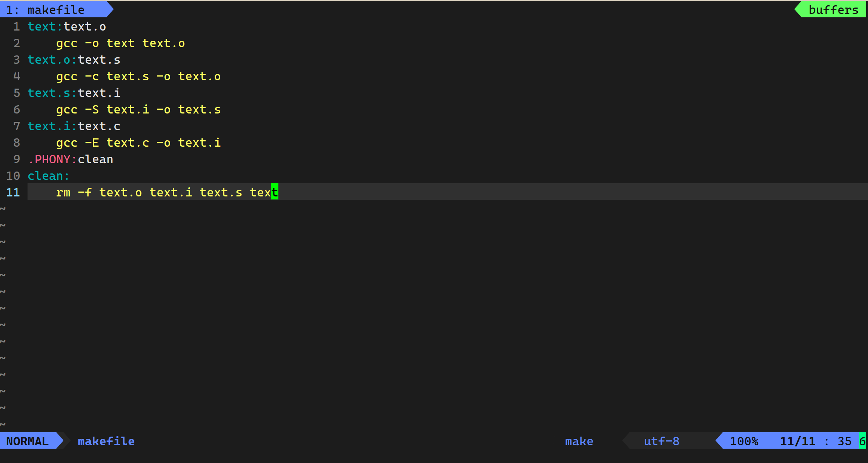Screen dimensions: 868x463
Task: Click the 'rm -f' command in line 11
Action: (74, 192)
